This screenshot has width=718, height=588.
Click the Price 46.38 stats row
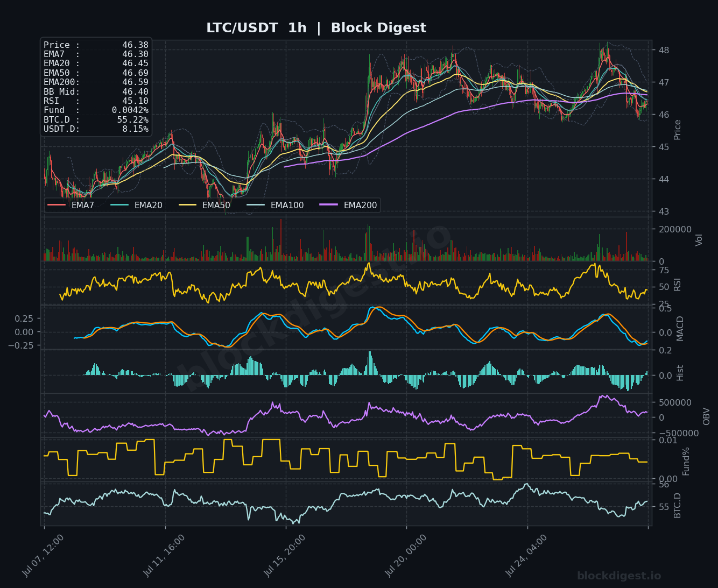pyautogui.click(x=96, y=45)
